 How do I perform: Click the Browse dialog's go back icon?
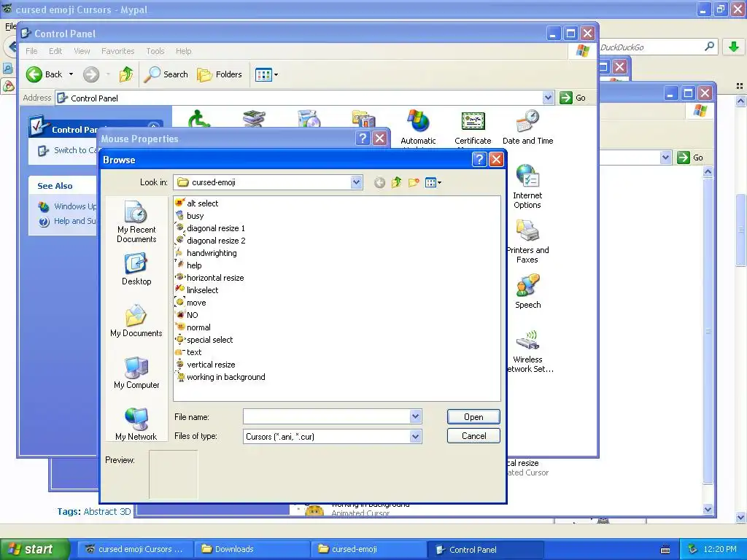pyautogui.click(x=379, y=182)
